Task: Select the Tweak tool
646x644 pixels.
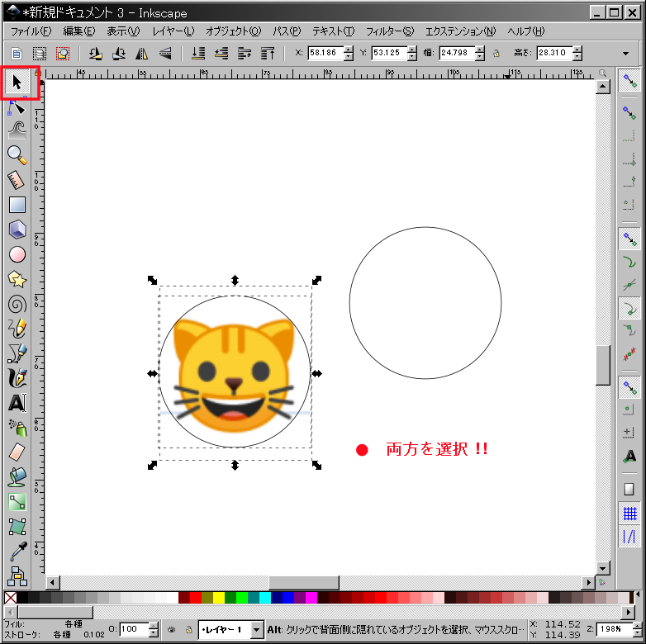Action: pos(17,130)
